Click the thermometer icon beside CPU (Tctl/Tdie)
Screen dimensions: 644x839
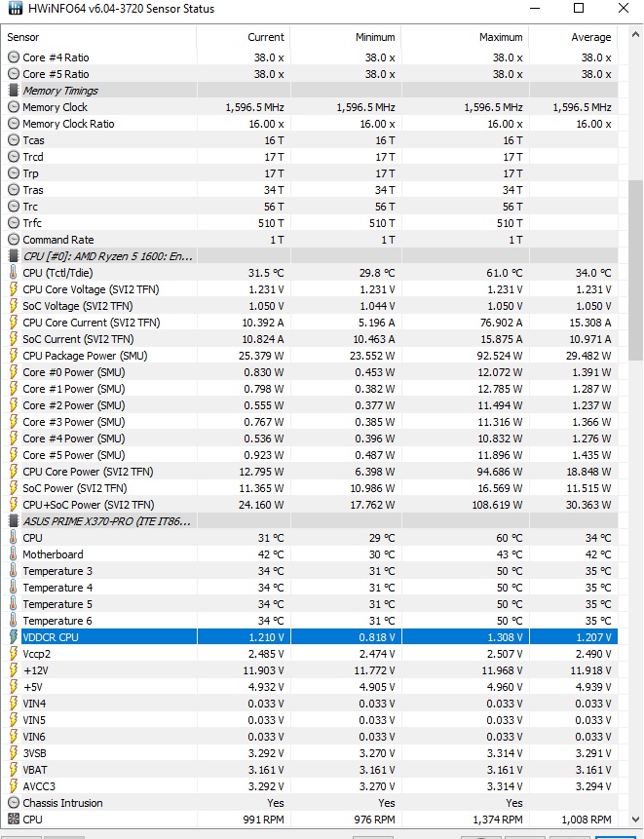point(14,272)
